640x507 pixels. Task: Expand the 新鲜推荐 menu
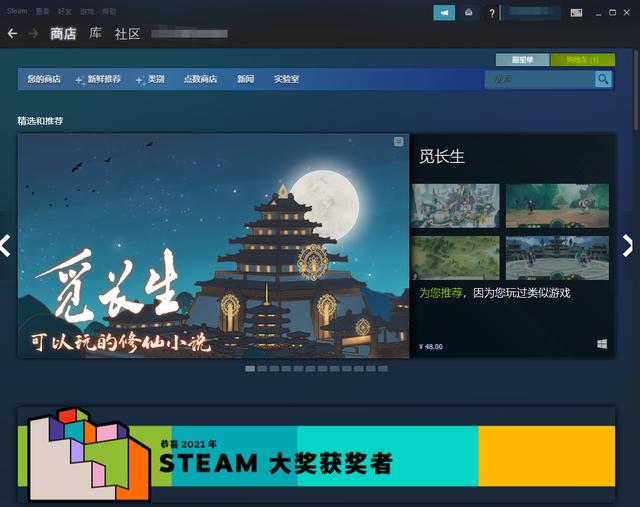click(104, 79)
